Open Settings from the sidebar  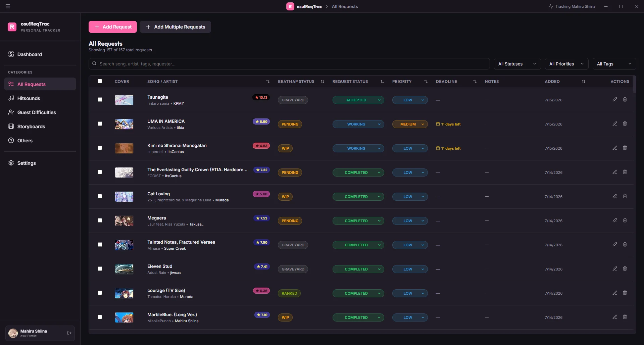tap(40, 163)
